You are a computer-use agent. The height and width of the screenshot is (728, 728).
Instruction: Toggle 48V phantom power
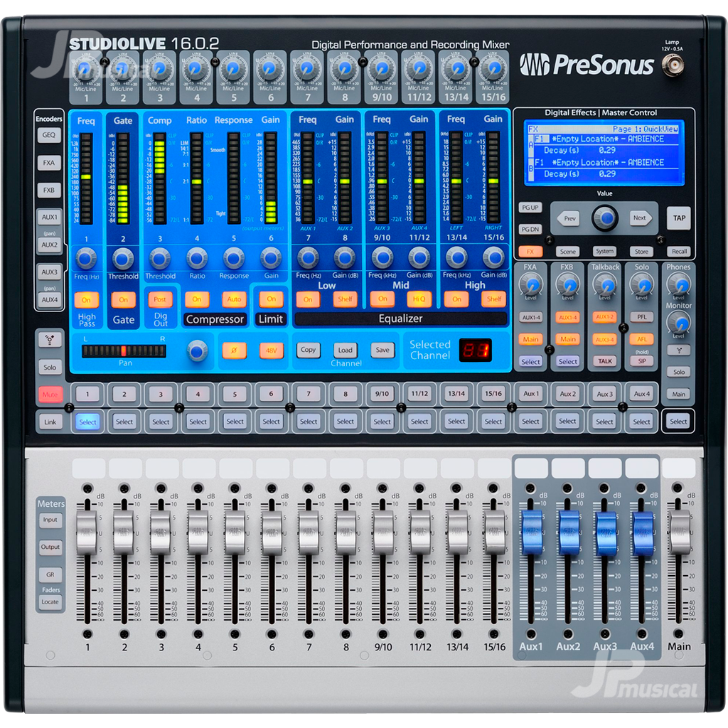(x=271, y=350)
